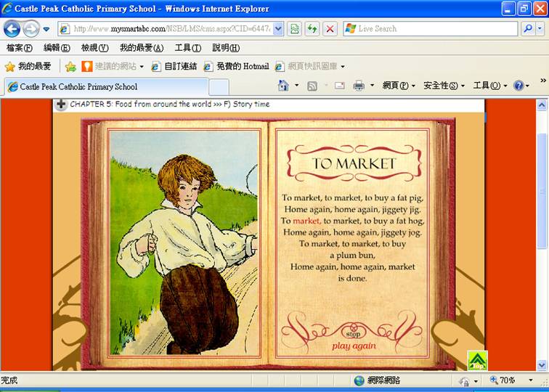Image resolution: width=549 pixels, height=392 pixels.
Task: Add to favorites bar star-arrow icon
Action: tap(70, 67)
